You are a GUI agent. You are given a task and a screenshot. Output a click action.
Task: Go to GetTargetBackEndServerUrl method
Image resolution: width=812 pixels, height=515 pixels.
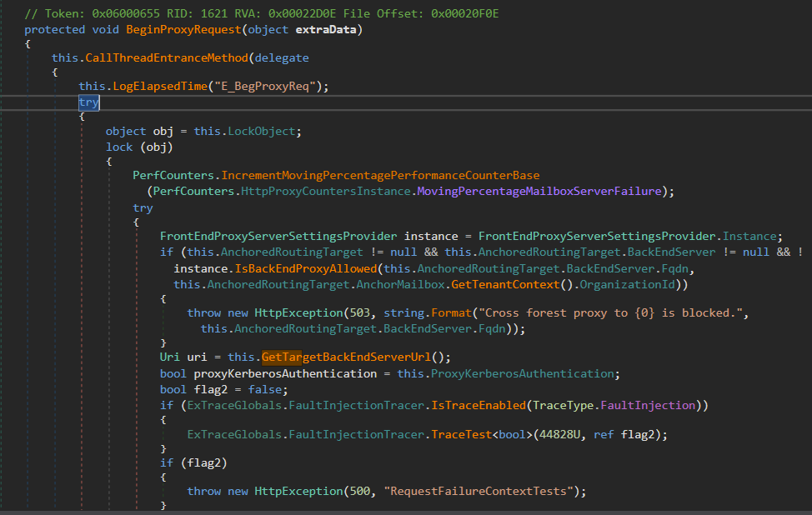[x=346, y=357]
